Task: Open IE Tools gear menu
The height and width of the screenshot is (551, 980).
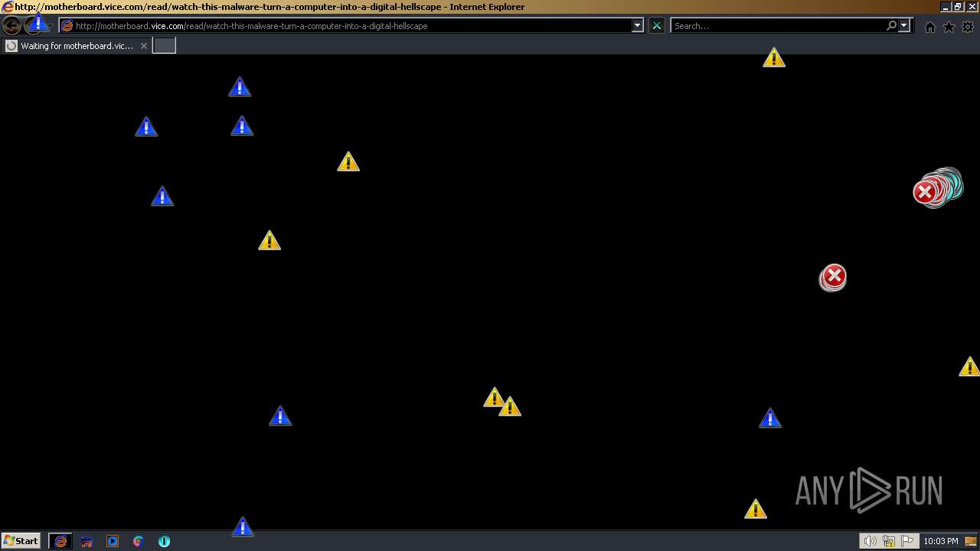Action: [x=968, y=27]
